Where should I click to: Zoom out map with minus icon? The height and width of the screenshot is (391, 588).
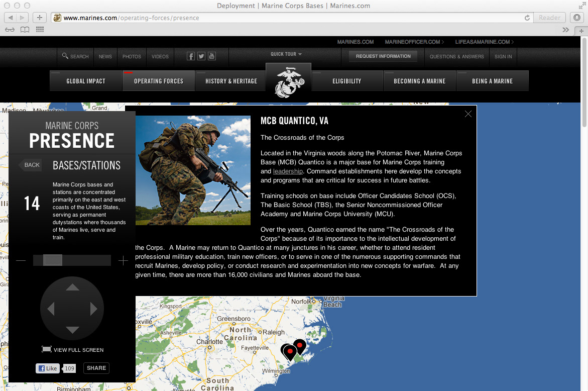21,260
